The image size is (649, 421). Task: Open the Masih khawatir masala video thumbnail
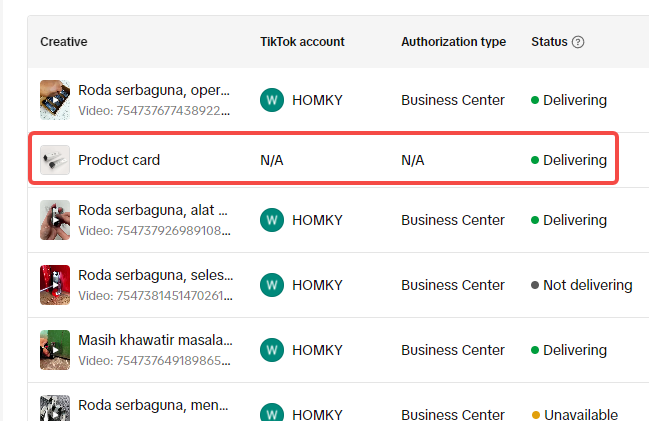pyautogui.click(x=55, y=350)
